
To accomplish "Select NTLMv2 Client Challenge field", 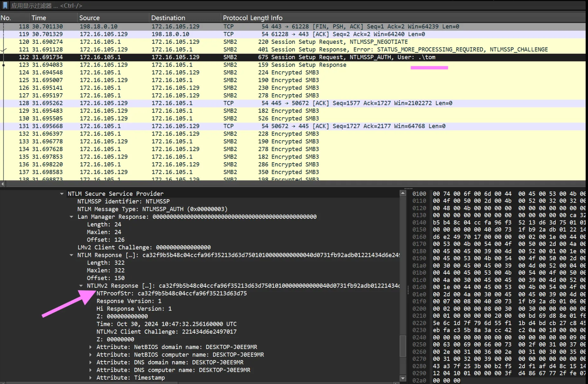I will click(167, 332).
